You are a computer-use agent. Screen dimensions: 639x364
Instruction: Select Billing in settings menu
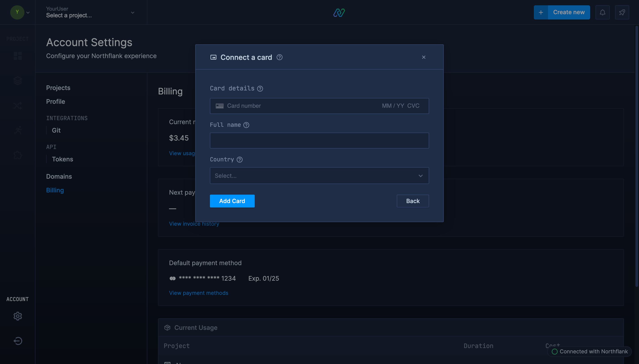click(x=55, y=190)
